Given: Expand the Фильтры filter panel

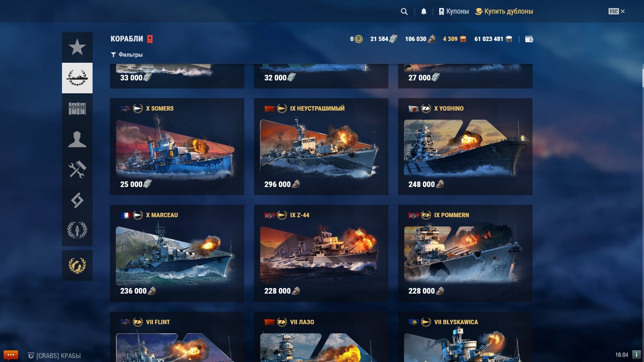Looking at the screenshot, I should [127, 55].
